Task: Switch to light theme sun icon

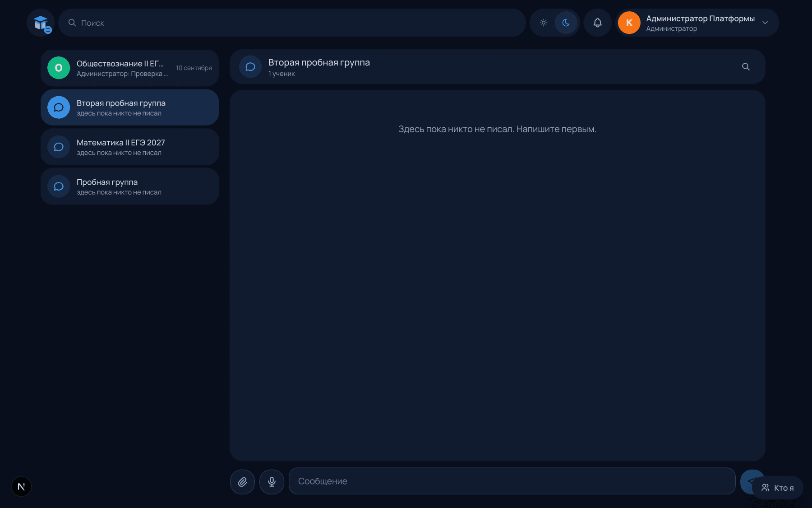Action: (x=544, y=23)
